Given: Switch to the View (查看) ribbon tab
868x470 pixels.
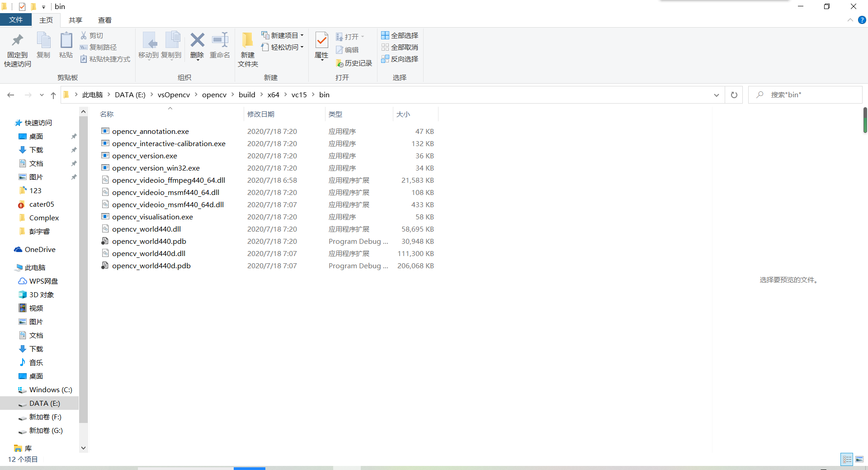Looking at the screenshot, I should (105, 20).
